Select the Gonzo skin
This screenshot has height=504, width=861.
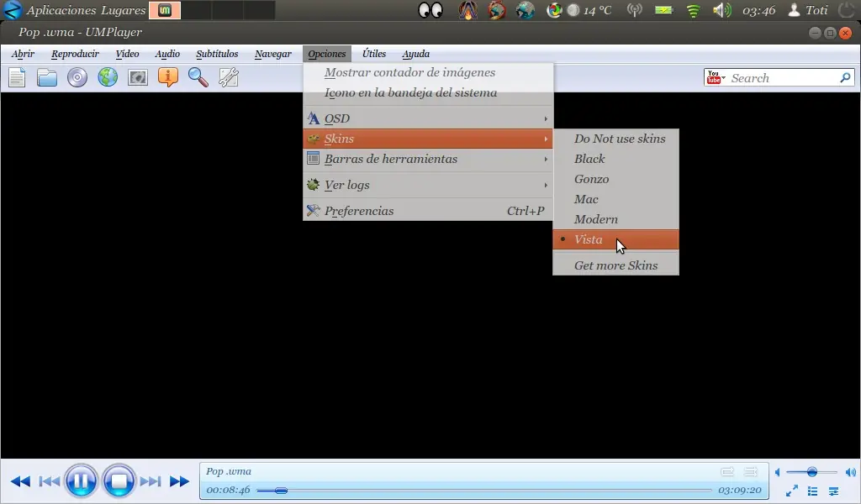(x=615, y=179)
